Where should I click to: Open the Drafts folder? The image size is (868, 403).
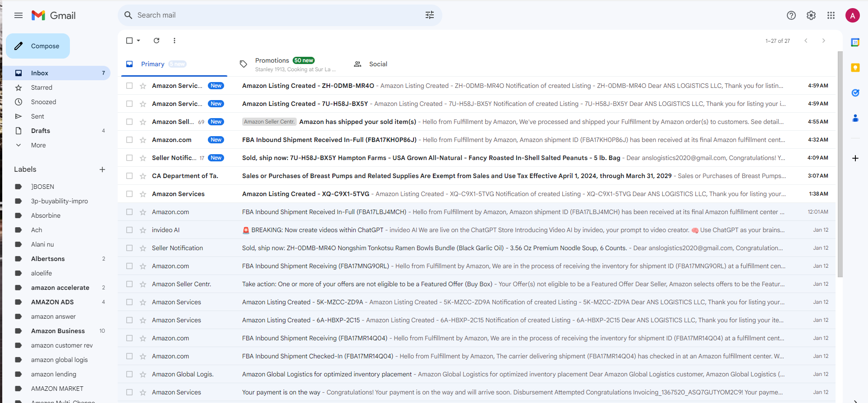click(x=56, y=131)
